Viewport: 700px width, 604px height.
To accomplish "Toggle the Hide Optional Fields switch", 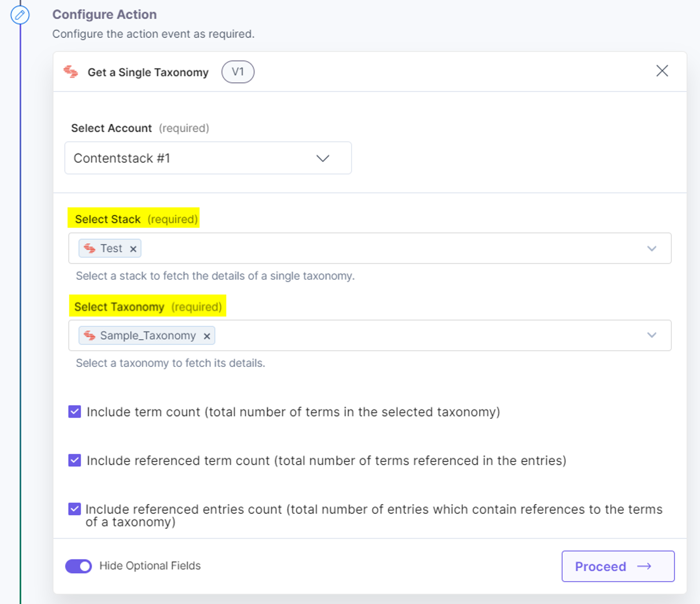I will point(79,566).
